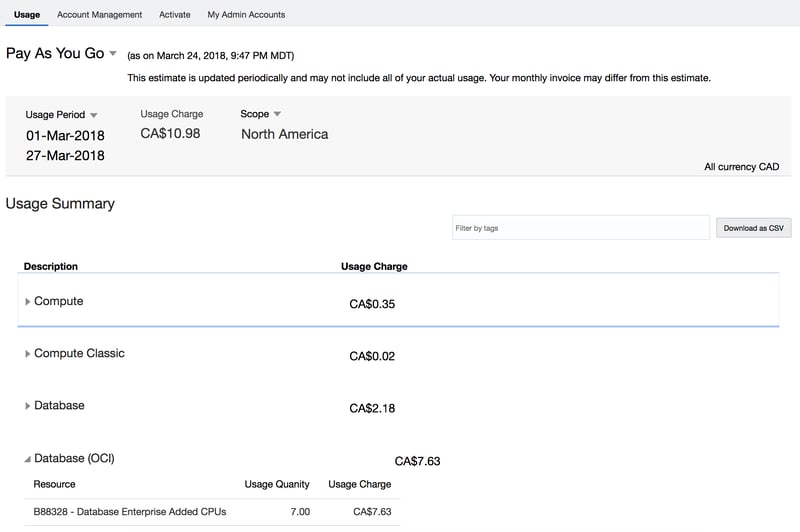Open the Usage Period dropdown

94,116
